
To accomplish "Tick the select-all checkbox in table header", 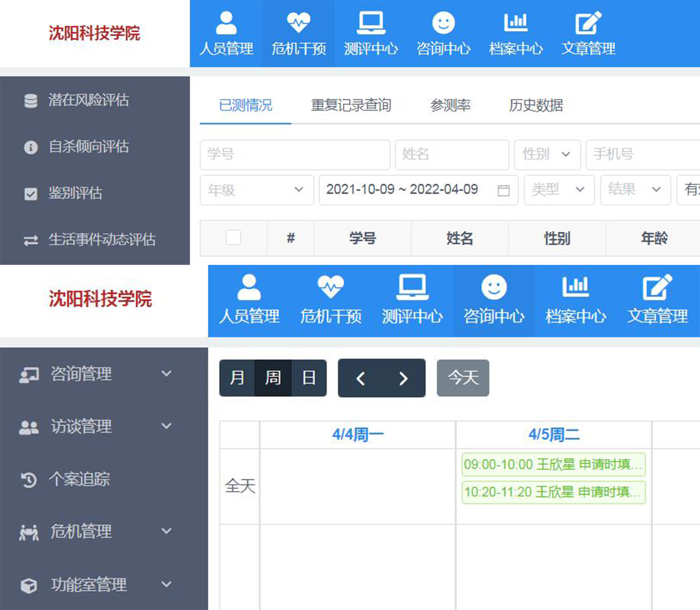I will (233, 238).
